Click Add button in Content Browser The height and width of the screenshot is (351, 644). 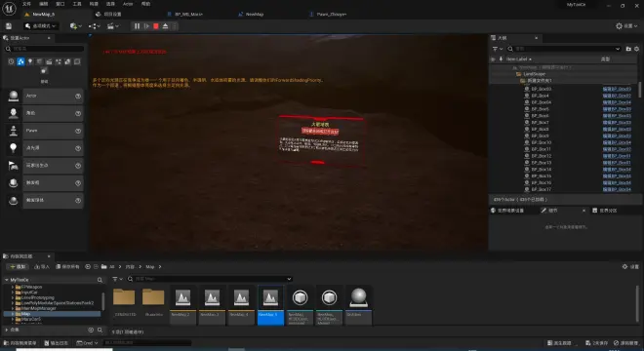coord(18,267)
